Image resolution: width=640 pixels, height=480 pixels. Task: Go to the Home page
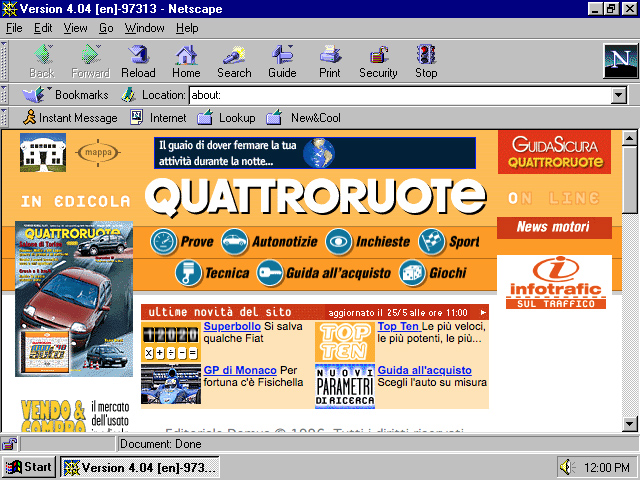pos(186,61)
